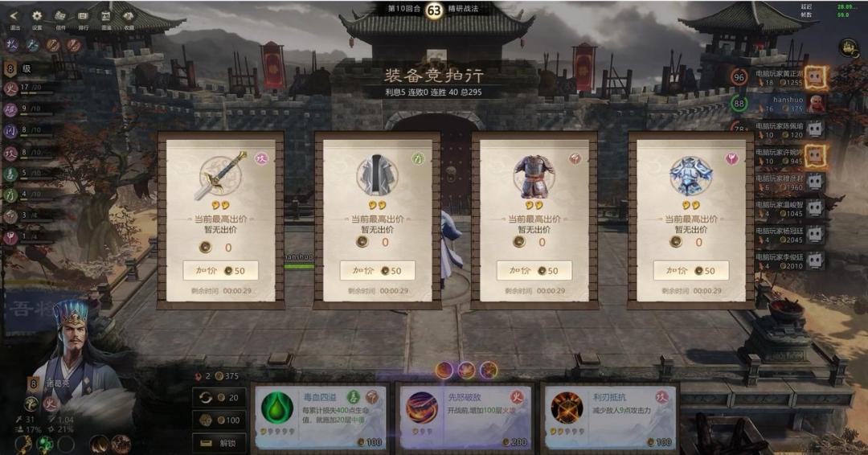Buy the 毒血四溢 skill card

(321, 417)
